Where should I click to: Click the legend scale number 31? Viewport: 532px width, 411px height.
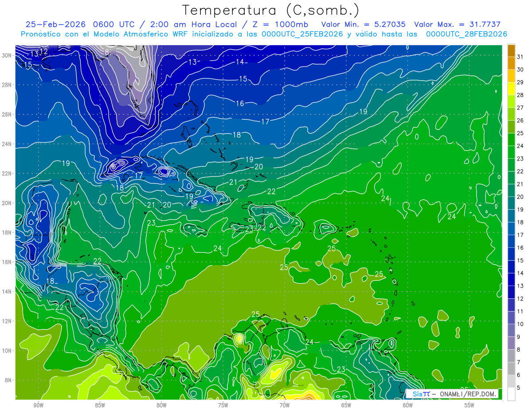(520, 57)
